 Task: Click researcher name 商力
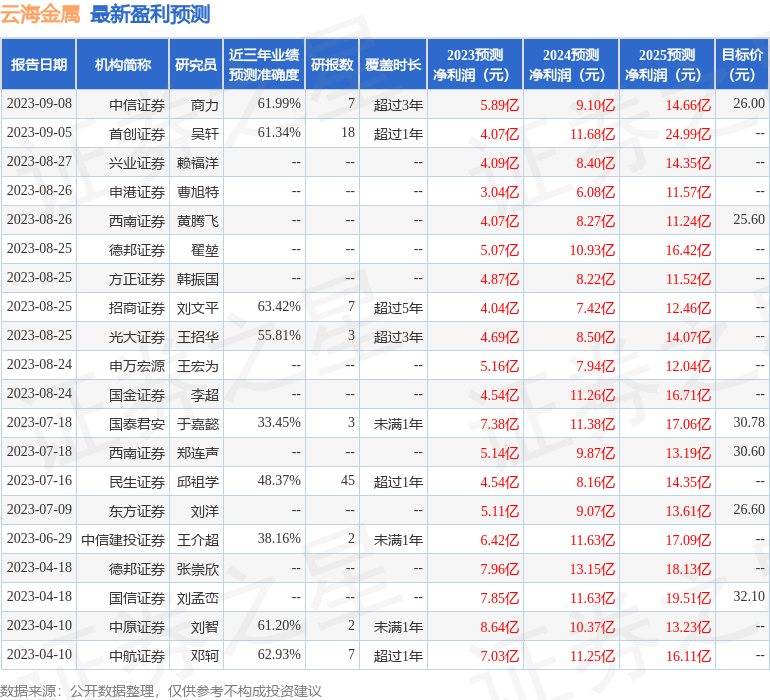[205, 105]
